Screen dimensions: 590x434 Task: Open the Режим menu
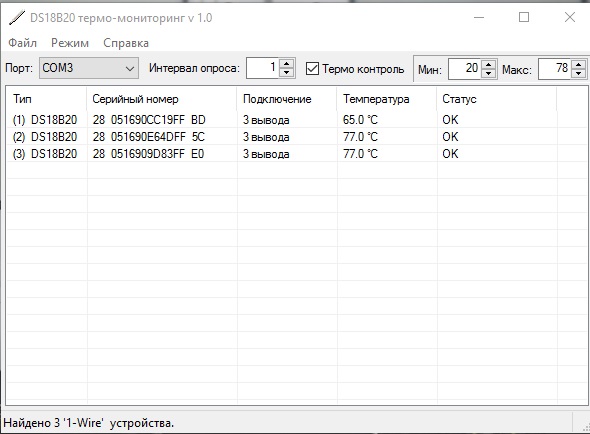(x=70, y=43)
